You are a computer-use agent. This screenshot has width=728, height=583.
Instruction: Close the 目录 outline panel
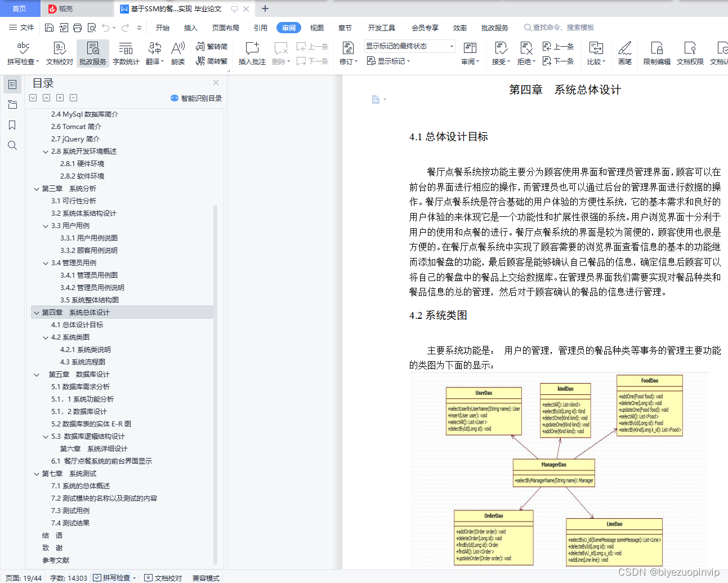pos(216,83)
